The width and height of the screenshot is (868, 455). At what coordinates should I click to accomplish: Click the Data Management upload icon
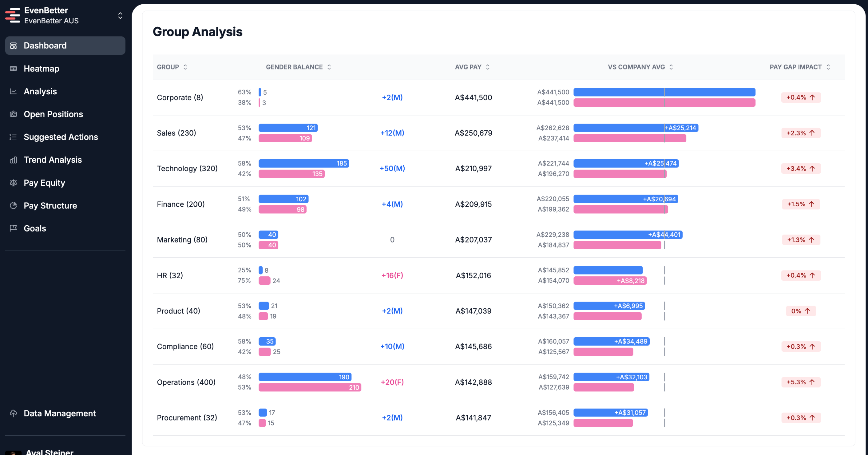tap(14, 413)
